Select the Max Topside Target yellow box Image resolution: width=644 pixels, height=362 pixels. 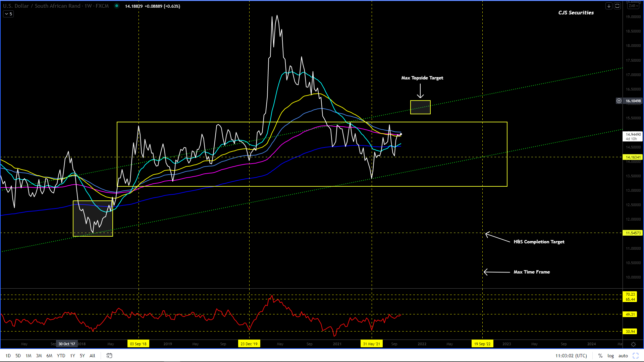click(420, 107)
